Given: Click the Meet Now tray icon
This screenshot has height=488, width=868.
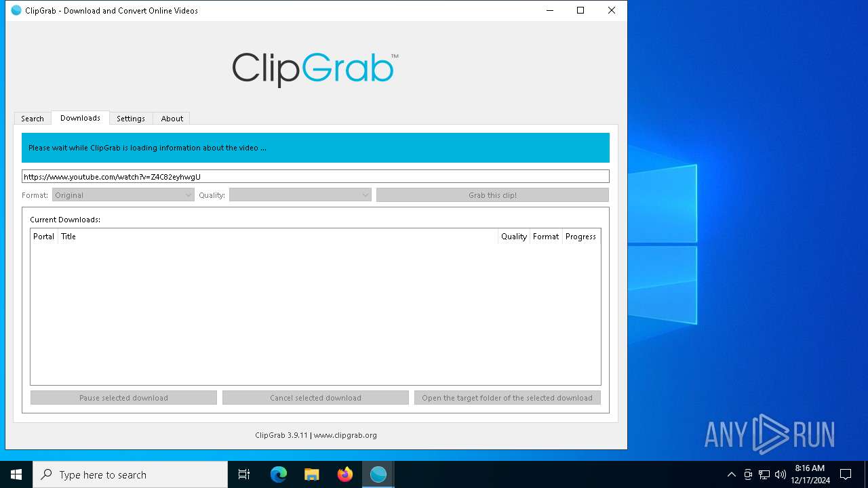Looking at the screenshot, I should click(x=748, y=474).
